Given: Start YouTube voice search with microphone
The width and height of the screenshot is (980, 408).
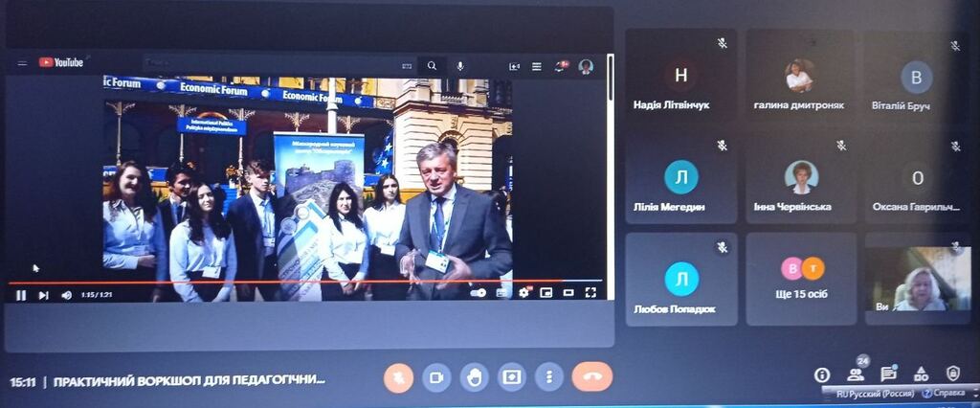Looking at the screenshot, I should point(460,66).
